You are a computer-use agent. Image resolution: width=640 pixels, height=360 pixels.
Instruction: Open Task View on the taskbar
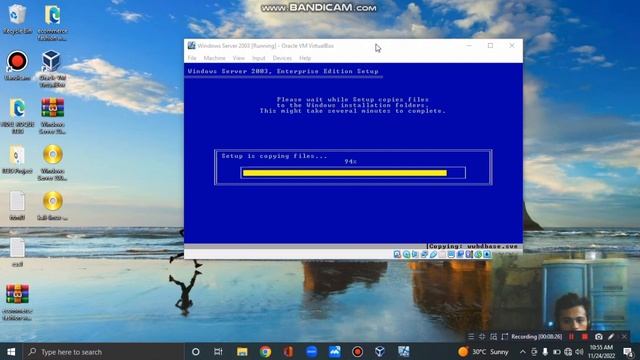[x=218, y=351]
